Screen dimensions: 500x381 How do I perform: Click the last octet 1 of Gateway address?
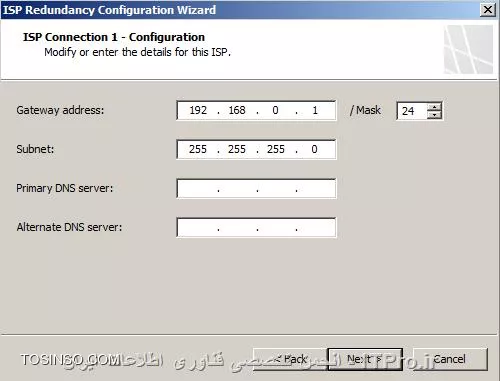click(x=315, y=110)
